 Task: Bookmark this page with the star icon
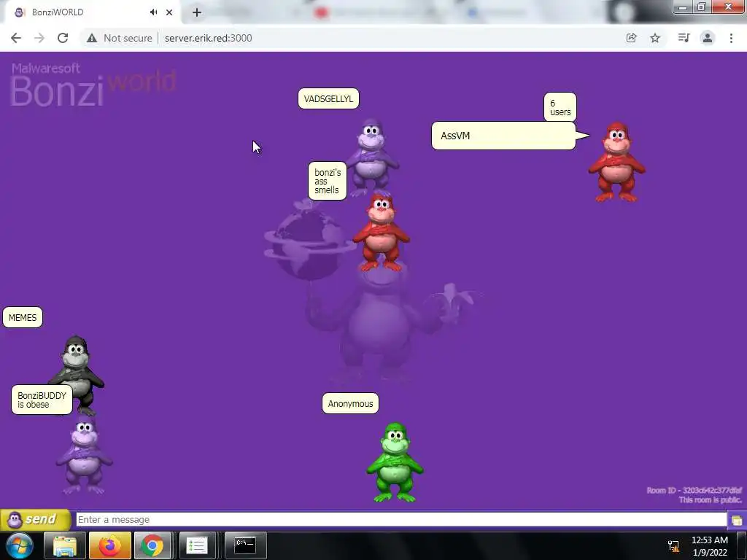pyautogui.click(x=655, y=38)
